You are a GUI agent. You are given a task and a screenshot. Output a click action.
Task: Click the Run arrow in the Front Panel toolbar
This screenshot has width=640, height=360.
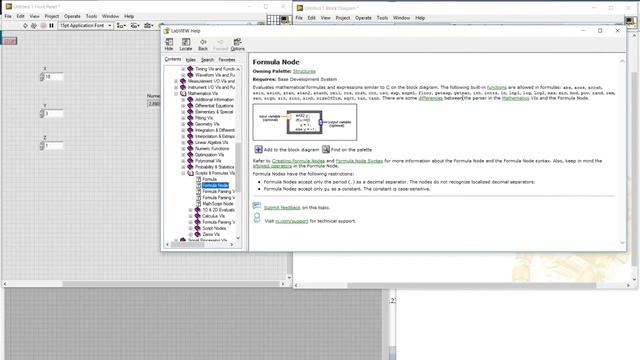point(25,25)
